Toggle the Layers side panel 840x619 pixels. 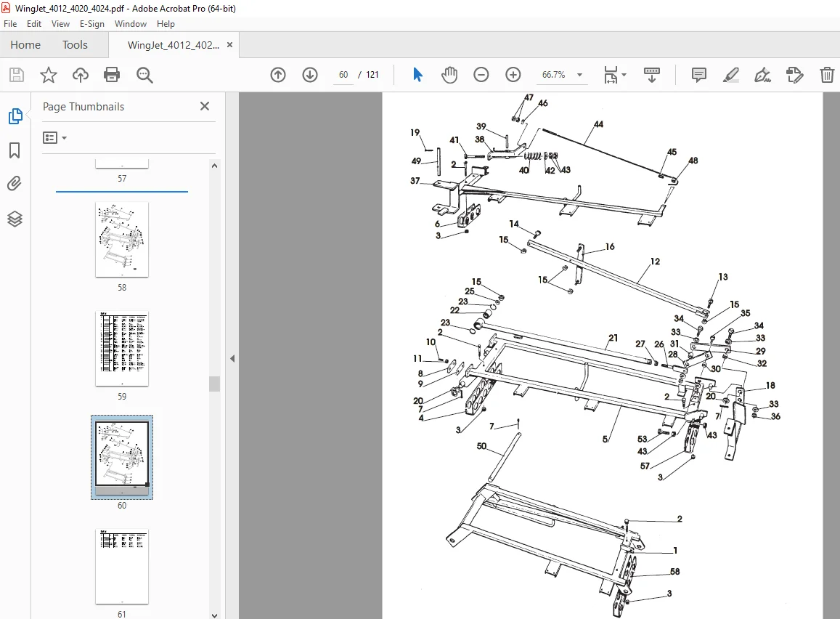tap(15, 219)
